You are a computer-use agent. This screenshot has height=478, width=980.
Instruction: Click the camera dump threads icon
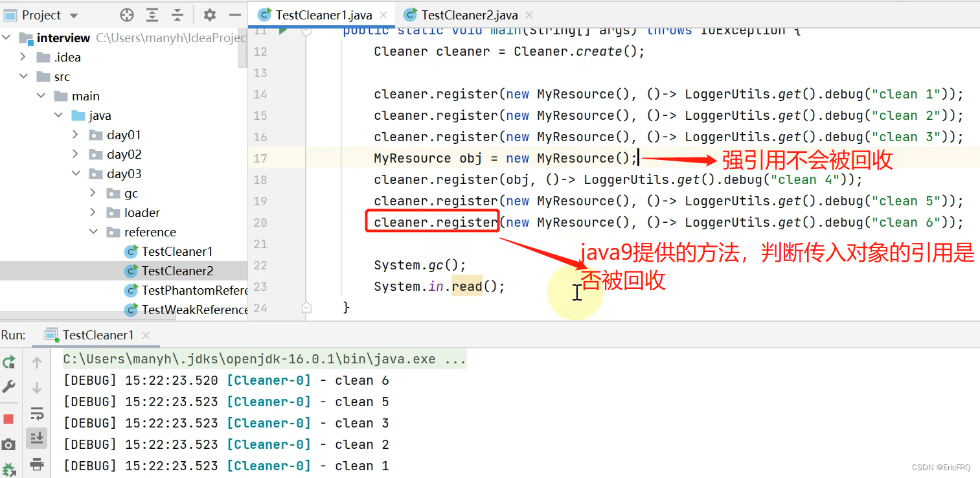pyautogui.click(x=9, y=444)
